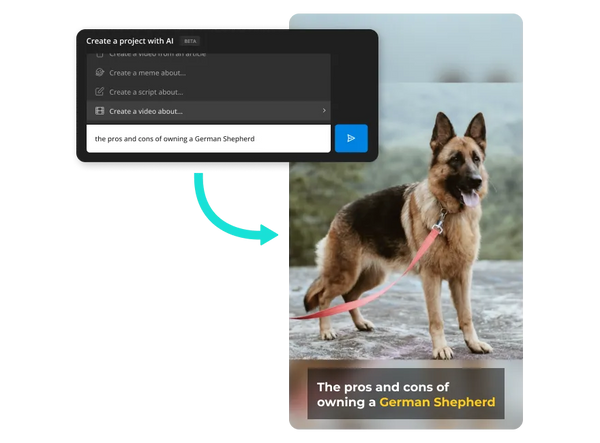Select 'Create a meme about...' option
This screenshot has width=600, height=443.
tap(147, 73)
